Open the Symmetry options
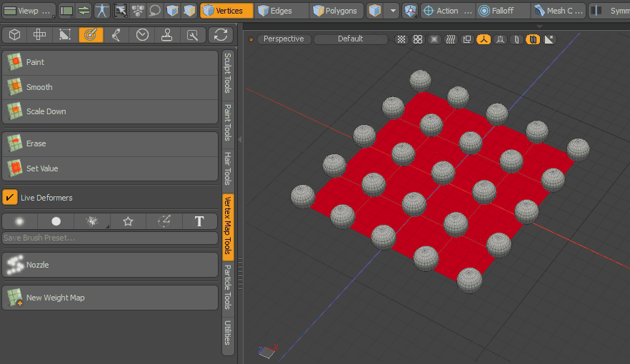Viewport: 630px width, 364px height. (x=610, y=11)
